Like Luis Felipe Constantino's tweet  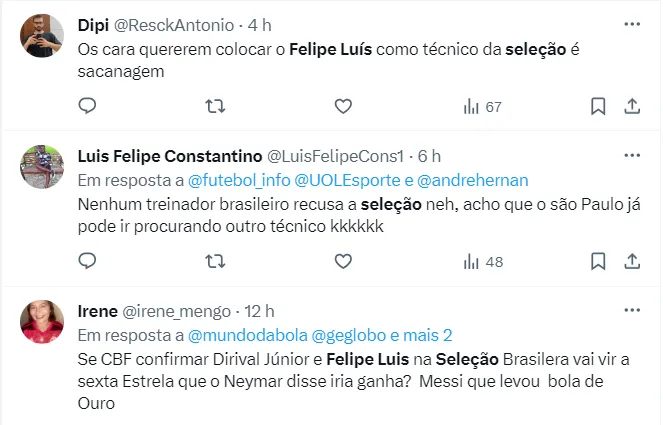click(x=343, y=261)
